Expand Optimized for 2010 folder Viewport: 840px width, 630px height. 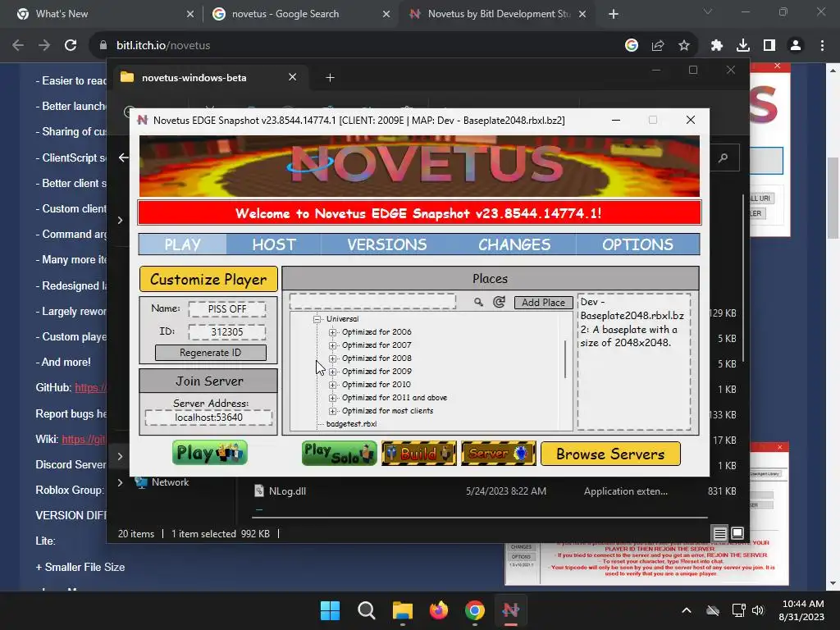[x=333, y=385]
